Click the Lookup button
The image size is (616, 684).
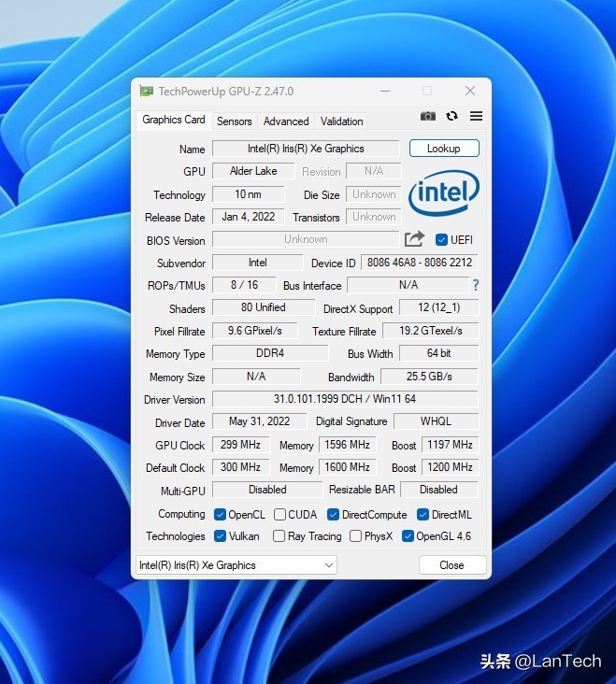pyautogui.click(x=444, y=149)
